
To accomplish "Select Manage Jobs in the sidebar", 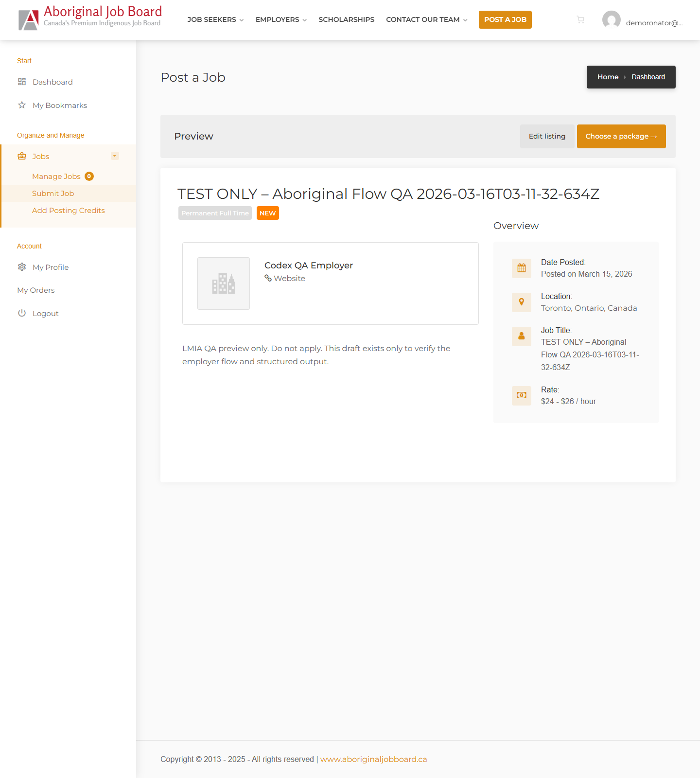I will tap(56, 177).
